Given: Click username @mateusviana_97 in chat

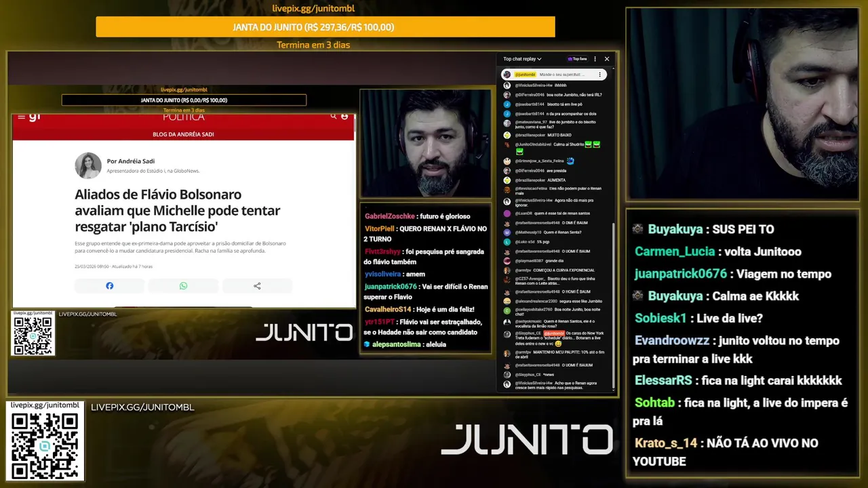Looking at the screenshot, I should coord(530,122).
